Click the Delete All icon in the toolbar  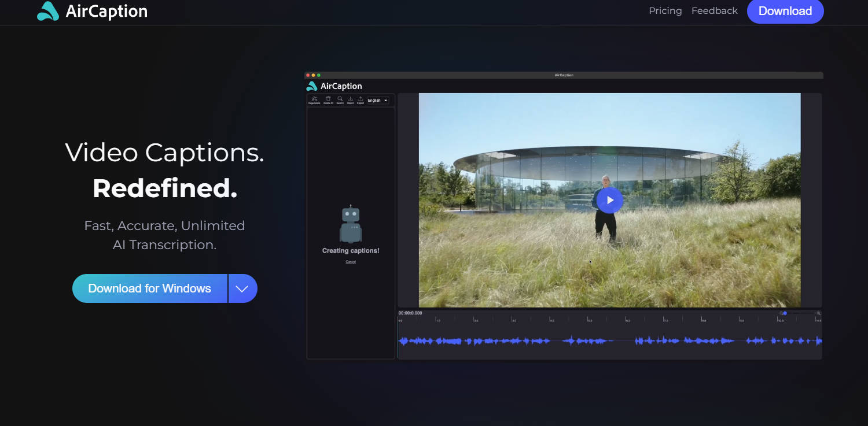tap(328, 99)
